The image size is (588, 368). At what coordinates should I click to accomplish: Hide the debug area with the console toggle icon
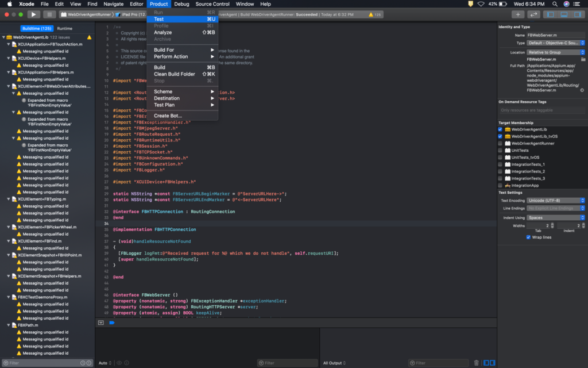click(101, 323)
